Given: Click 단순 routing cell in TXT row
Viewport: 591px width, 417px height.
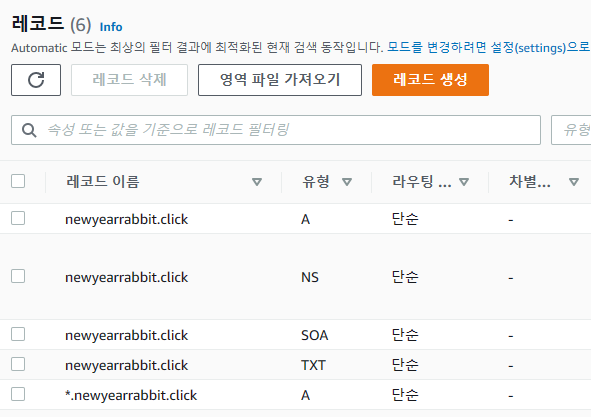Looking at the screenshot, I should point(405,365).
